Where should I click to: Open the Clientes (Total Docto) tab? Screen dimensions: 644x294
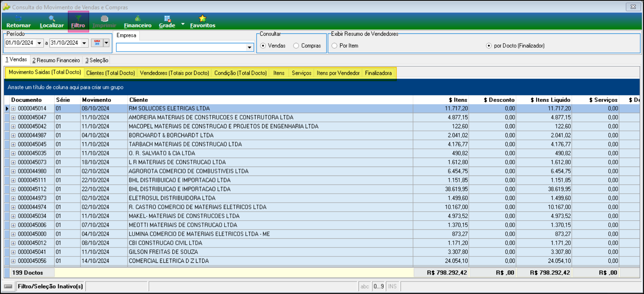coord(111,73)
